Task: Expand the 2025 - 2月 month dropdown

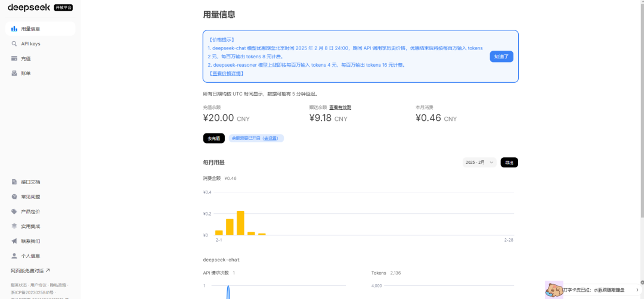Action: (x=479, y=163)
